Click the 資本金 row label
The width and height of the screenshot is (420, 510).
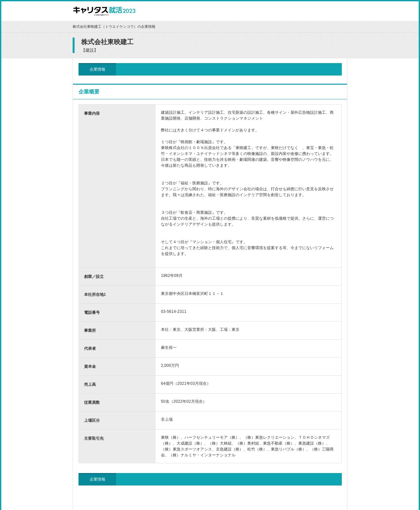[x=90, y=366]
